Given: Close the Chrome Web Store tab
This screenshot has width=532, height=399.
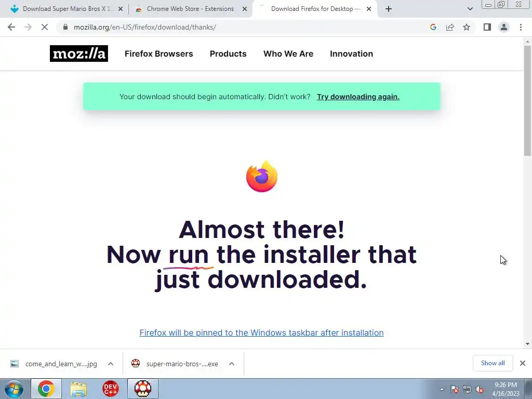Looking at the screenshot, I should [245, 9].
